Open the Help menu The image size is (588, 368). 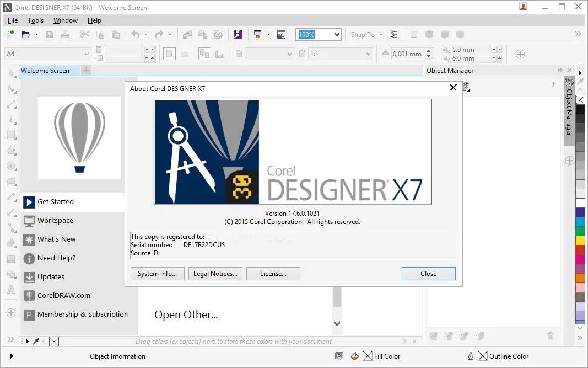94,20
